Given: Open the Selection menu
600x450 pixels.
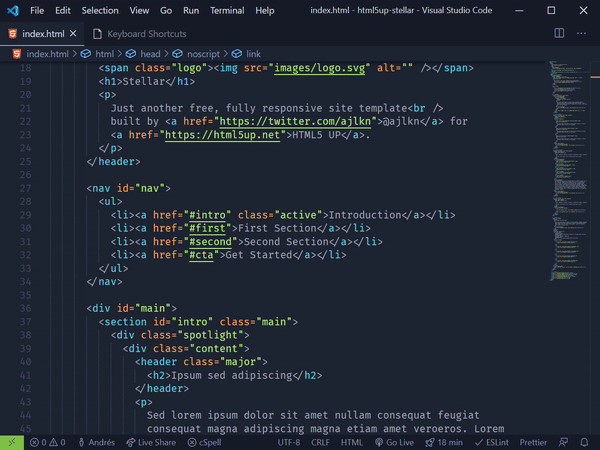Looking at the screenshot, I should tap(100, 10).
